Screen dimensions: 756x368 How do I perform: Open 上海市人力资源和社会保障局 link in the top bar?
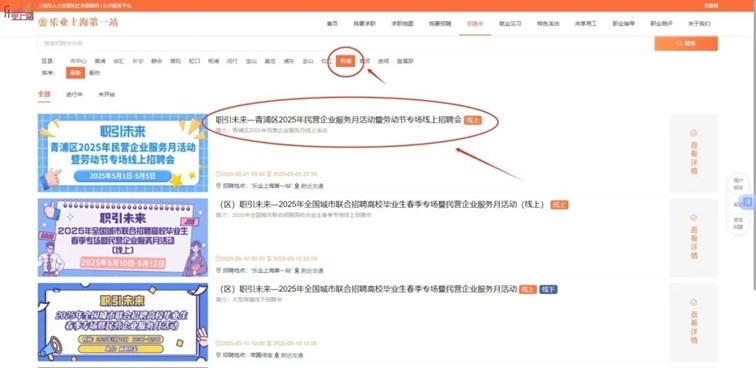tap(69, 5)
